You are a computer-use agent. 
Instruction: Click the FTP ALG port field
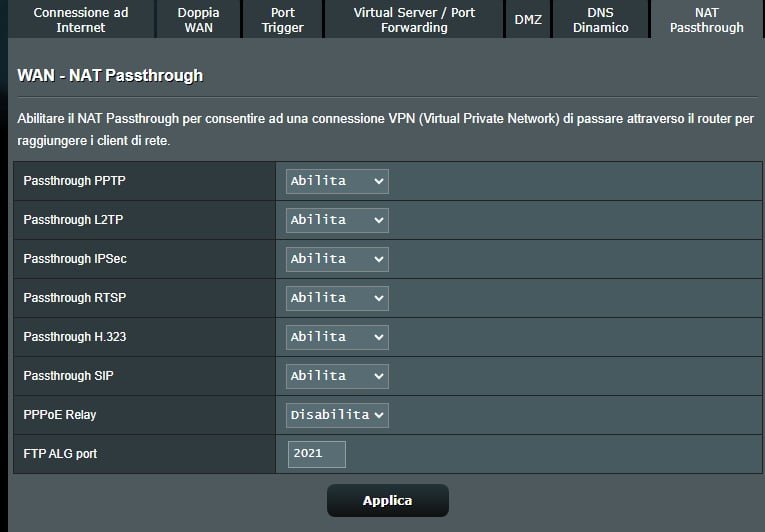click(316, 454)
